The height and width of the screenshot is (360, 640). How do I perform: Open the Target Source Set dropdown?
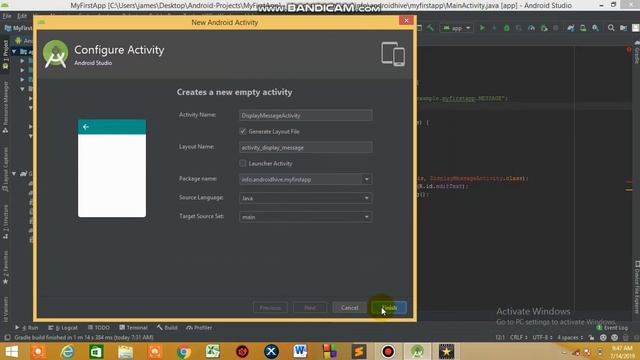[x=305, y=217]
